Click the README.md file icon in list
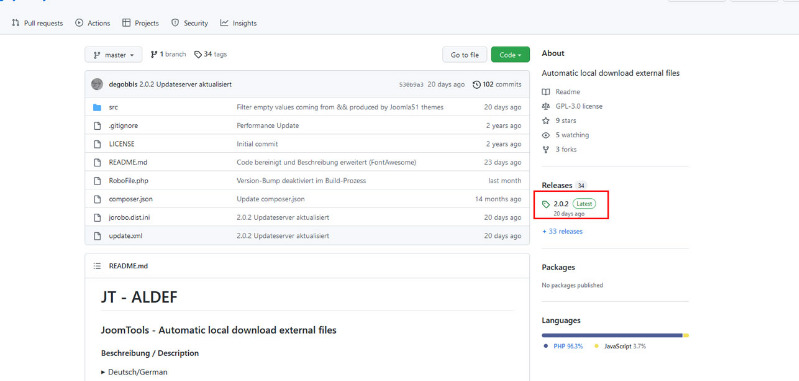The width and height of the screenshot is (799, 381). pos(97,162)
